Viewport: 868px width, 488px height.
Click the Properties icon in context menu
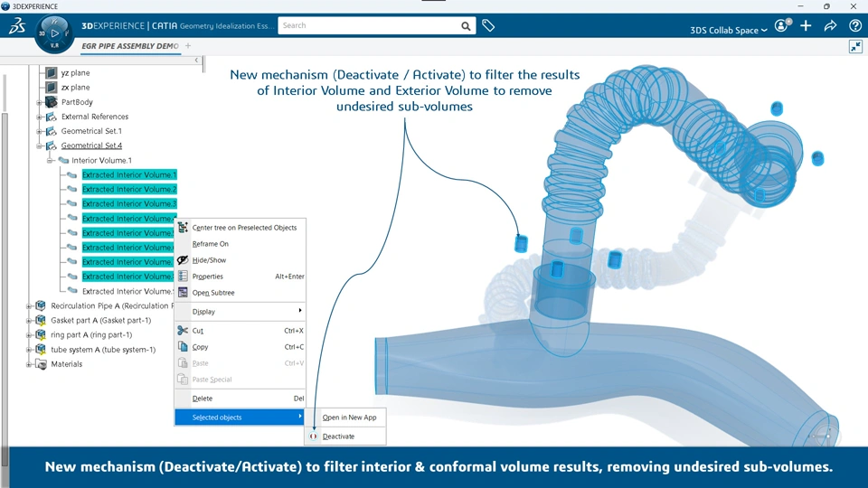point(183,276)
